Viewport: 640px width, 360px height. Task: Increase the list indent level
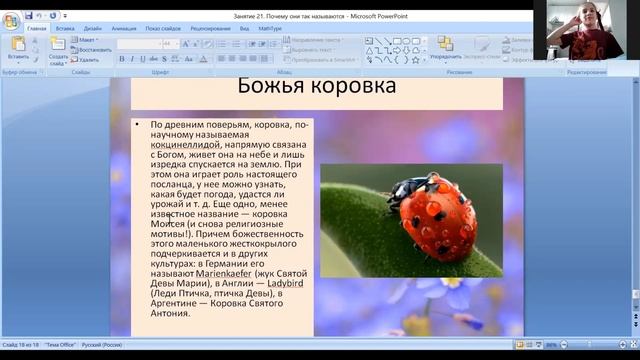point(262,44)
